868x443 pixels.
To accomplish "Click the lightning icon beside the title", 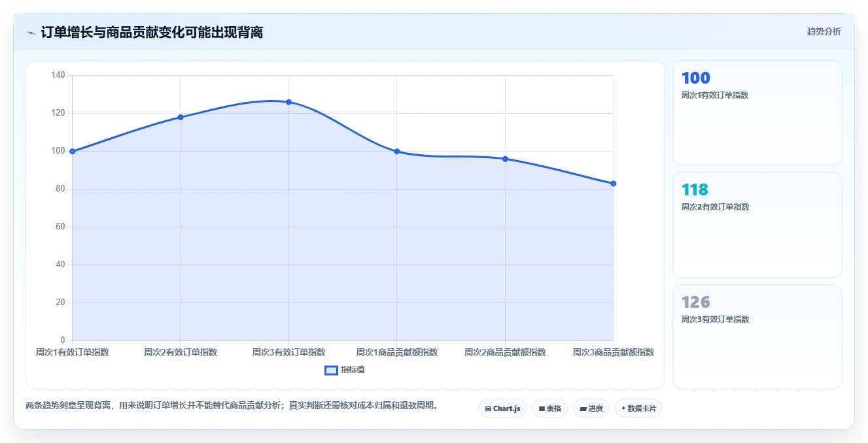I will pyautogui.click(x=31, y=33).
